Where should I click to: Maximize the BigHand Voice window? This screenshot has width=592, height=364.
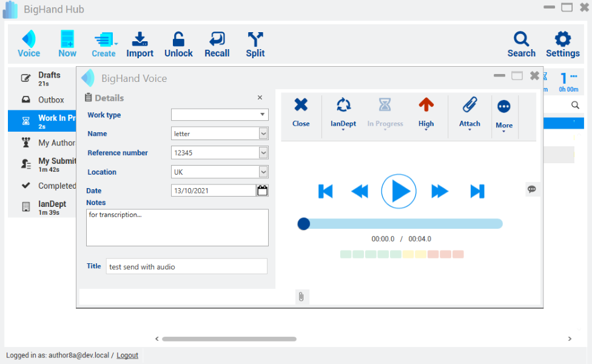click(517, 76)
